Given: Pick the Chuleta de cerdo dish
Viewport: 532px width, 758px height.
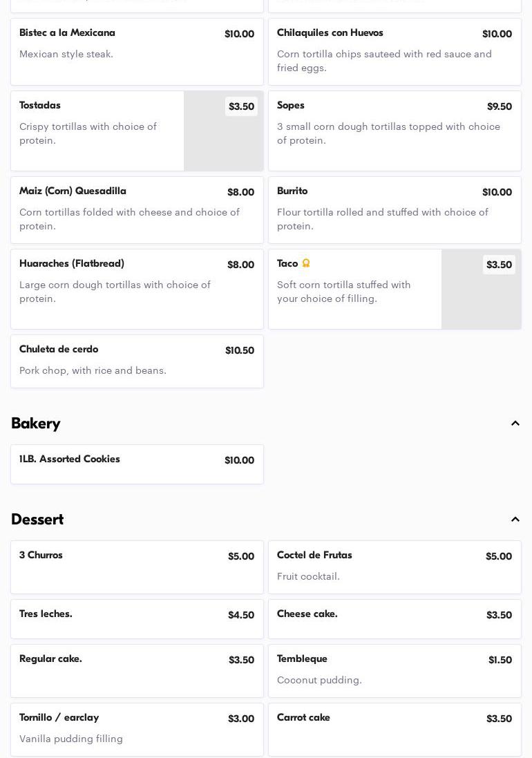Looking at the screenshot, I should pyautogui.click(x=137, y=361).
